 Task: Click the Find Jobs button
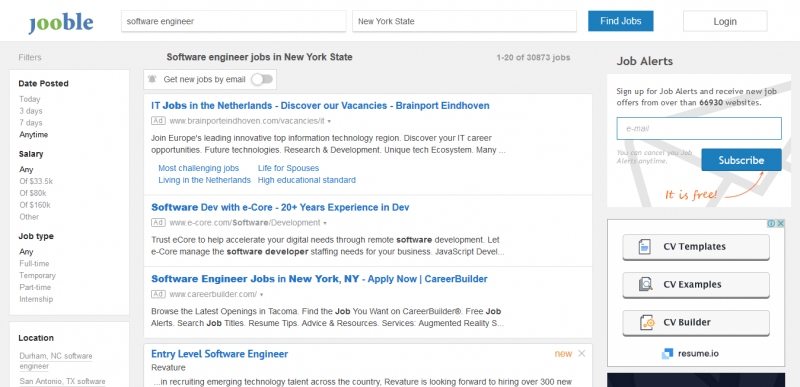click(x=620, y=21)
